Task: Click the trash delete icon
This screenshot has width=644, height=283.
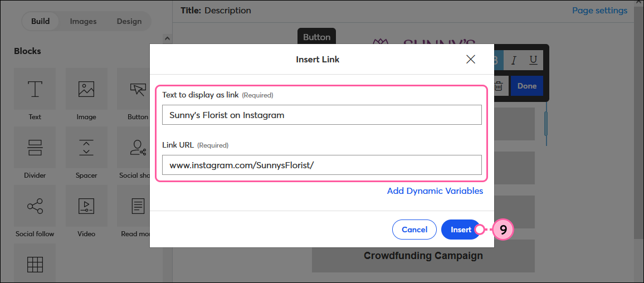Action: 498,86
